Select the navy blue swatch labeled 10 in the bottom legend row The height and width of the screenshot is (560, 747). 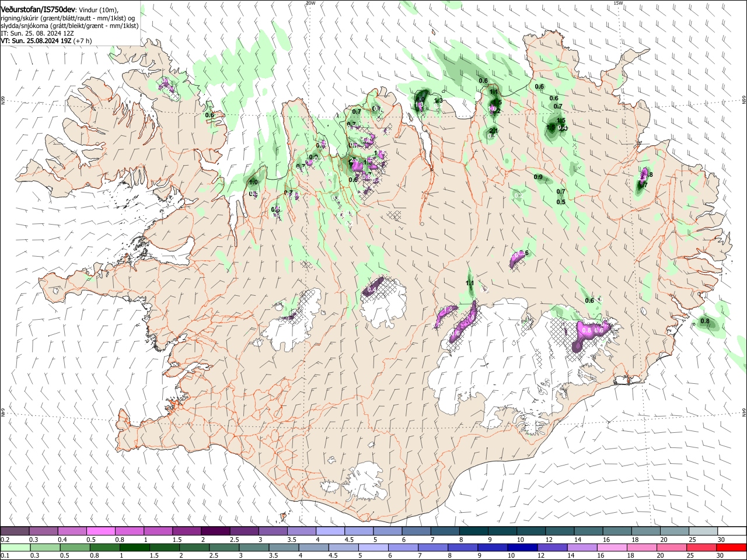coord(522,547)
